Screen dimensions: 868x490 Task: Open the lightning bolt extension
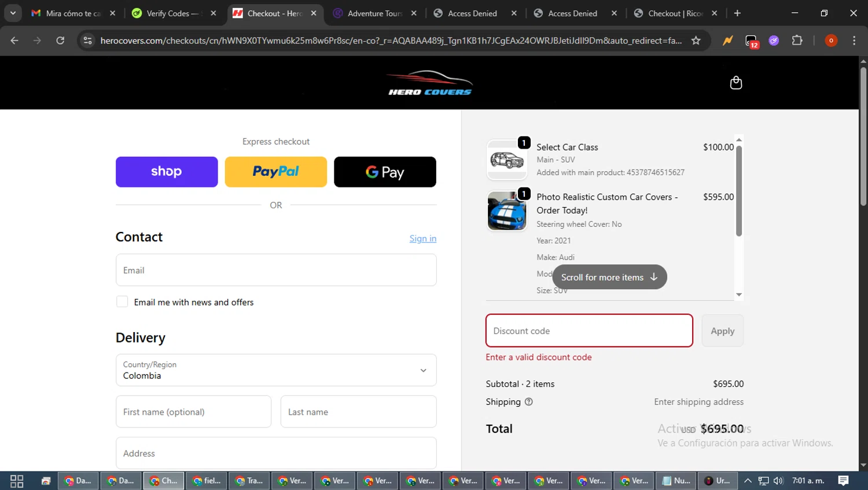point(727,40)
